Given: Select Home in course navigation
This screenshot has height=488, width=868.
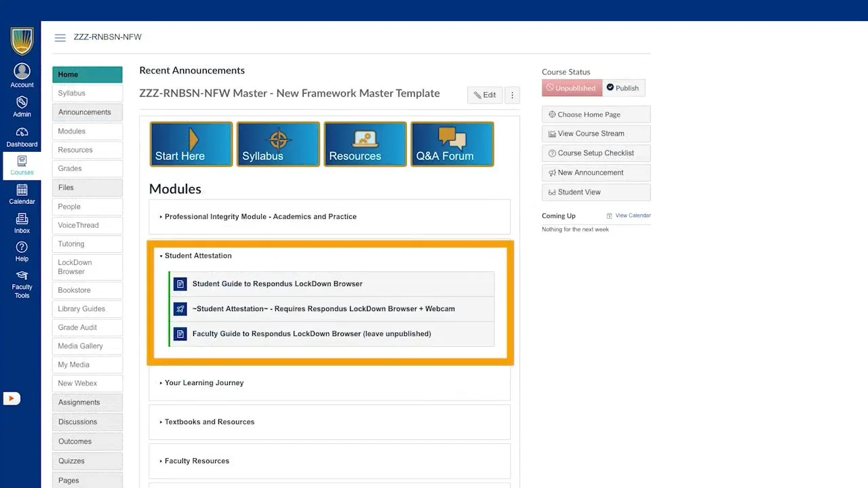Looking at the screenshot, I should [87, 75].
